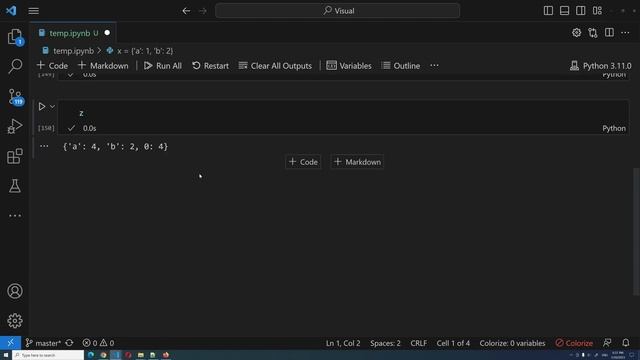Open Firefox from the taskbar
The image size is (640, 360).
166,355
